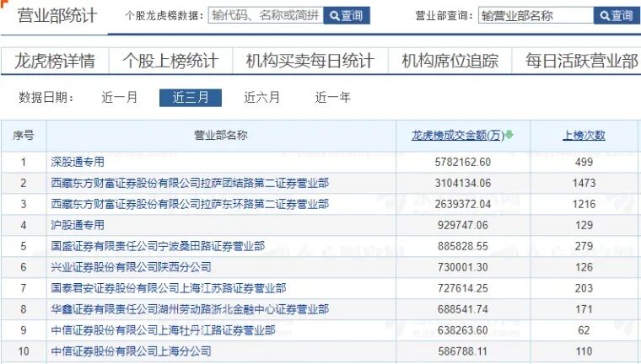Screen dimensions: 641x364
Task: Select the 近一年 date range
Action: coord(333,98)
